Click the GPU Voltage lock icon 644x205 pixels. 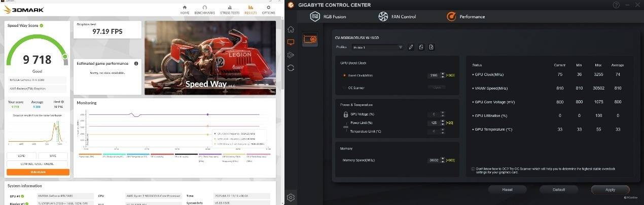[346, 114]
